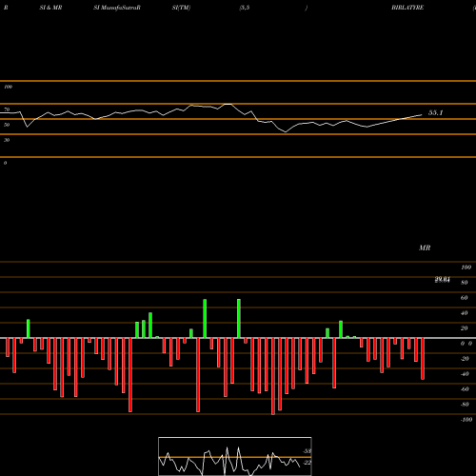Click the RSI axis label 30
Screen dimensions: 476x476
[x=7, y=140]
